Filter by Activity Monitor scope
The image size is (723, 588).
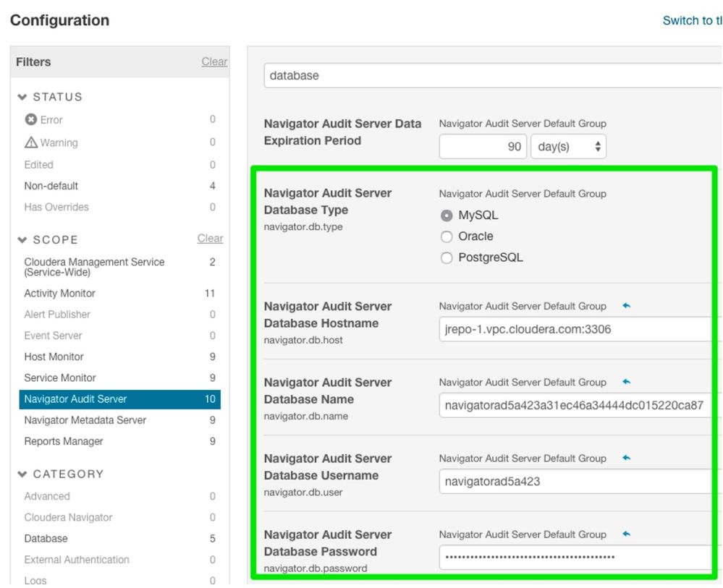(x=60, y=294)
